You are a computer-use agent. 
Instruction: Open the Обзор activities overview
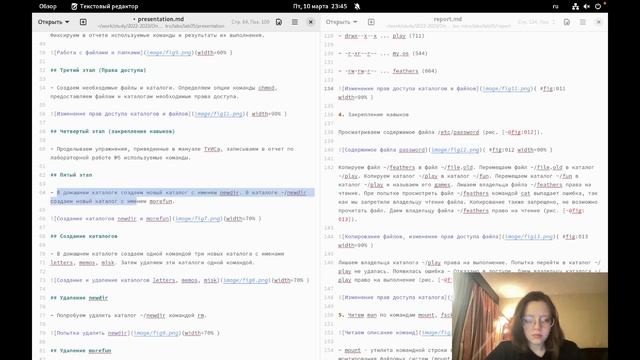[x=47, y=6]
